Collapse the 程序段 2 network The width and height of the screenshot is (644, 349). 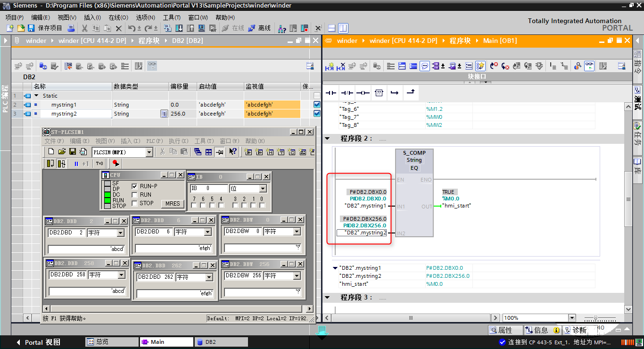pyautogui.click(x=327, y=139)
